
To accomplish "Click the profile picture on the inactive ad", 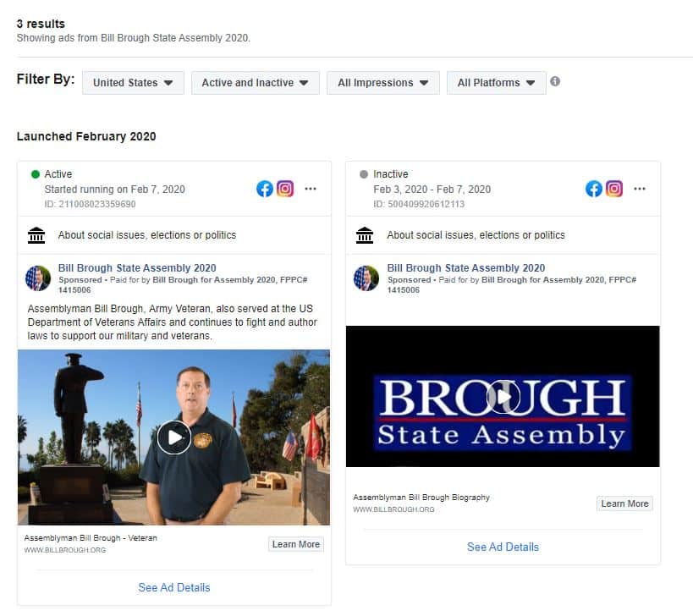I will (x=366, y=278).
